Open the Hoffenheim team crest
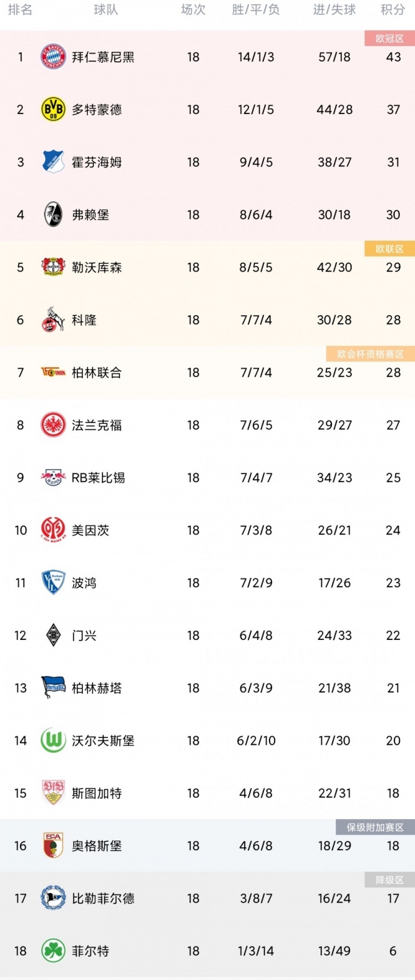The height and width of the screenshot is (980, 415). coord(54,162)
